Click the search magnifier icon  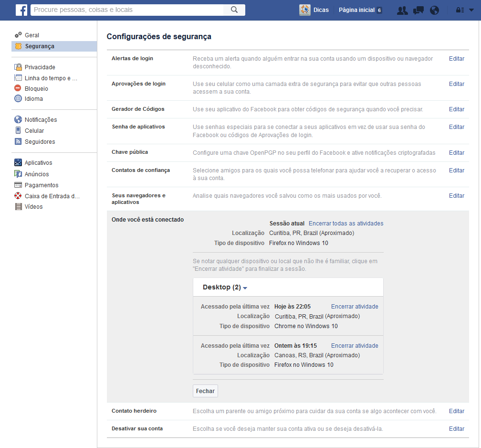pyautogui.click(x=234, y=10)
